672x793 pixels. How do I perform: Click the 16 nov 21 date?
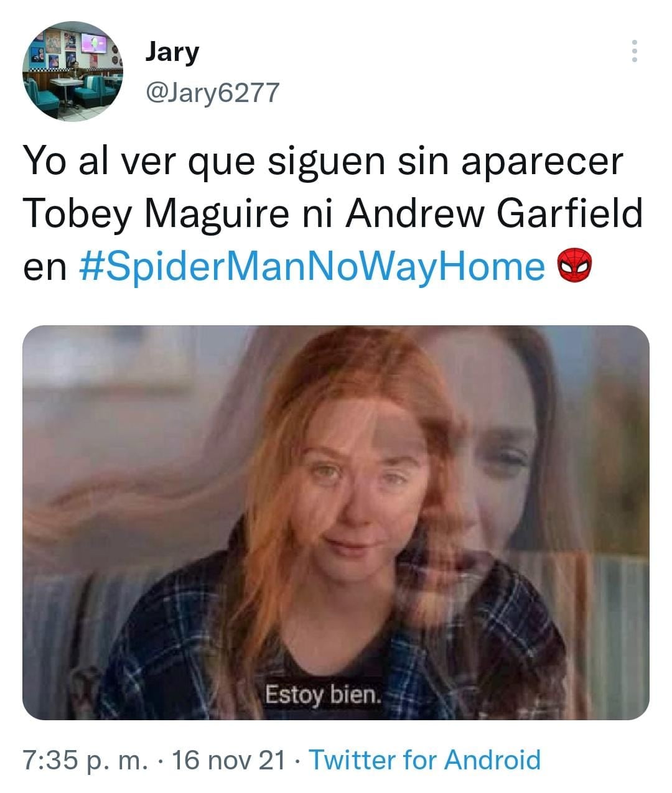[228, 759]
